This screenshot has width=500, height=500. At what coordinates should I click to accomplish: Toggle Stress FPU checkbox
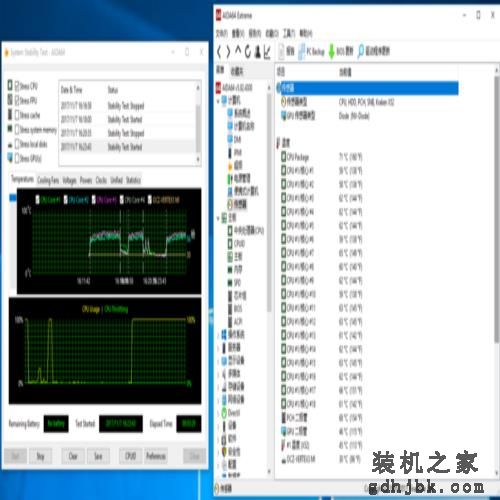click(x=18, y=100)
